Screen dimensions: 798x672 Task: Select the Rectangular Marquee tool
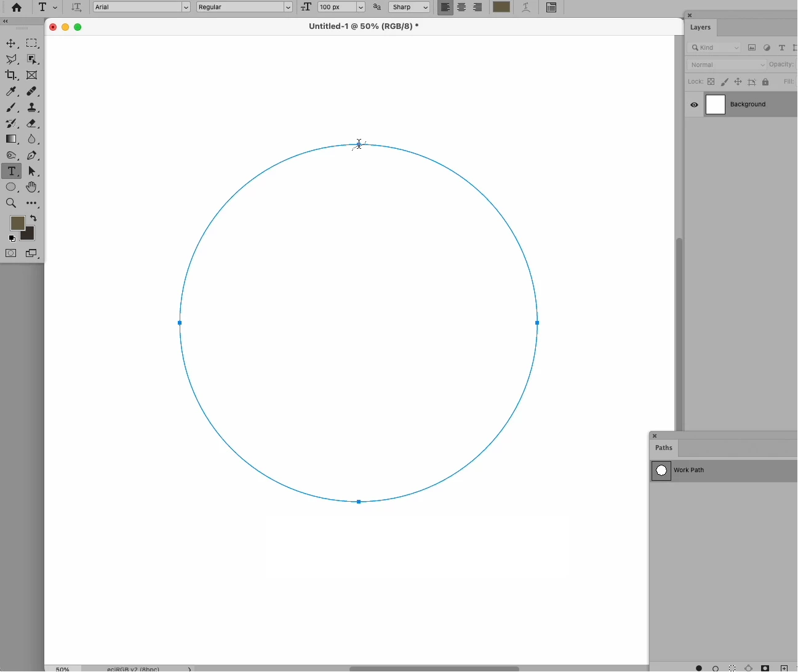(32, 44)
